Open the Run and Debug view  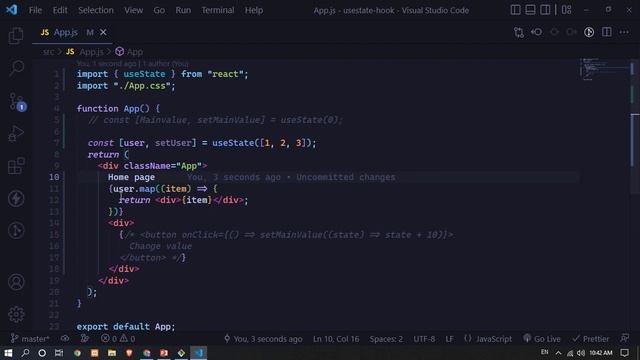click(x=16, y=133)
